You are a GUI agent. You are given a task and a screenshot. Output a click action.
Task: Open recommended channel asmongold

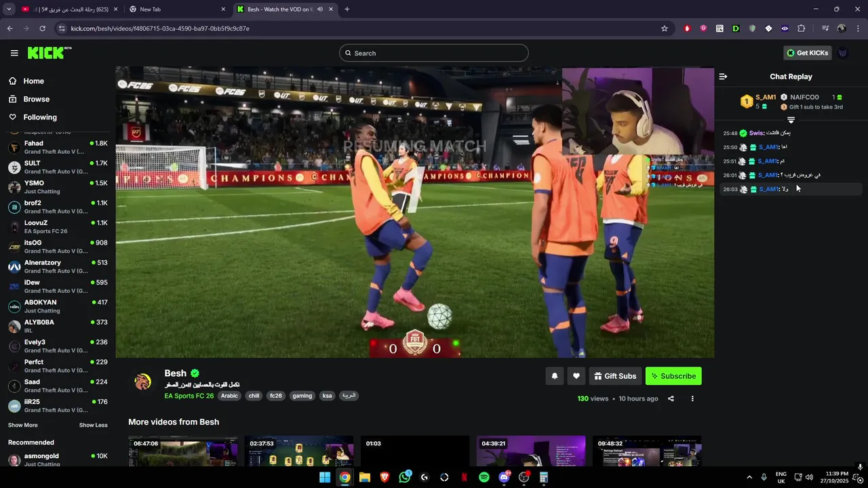pos(58,460)
